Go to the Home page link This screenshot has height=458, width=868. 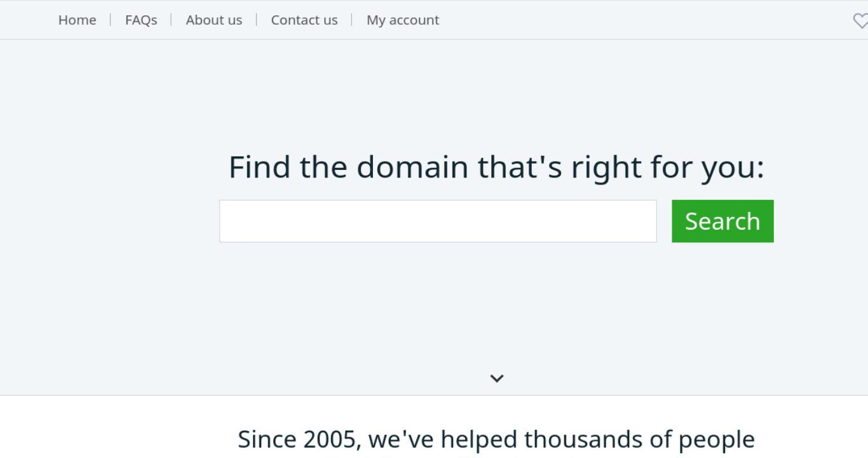(x=78, y=20)
